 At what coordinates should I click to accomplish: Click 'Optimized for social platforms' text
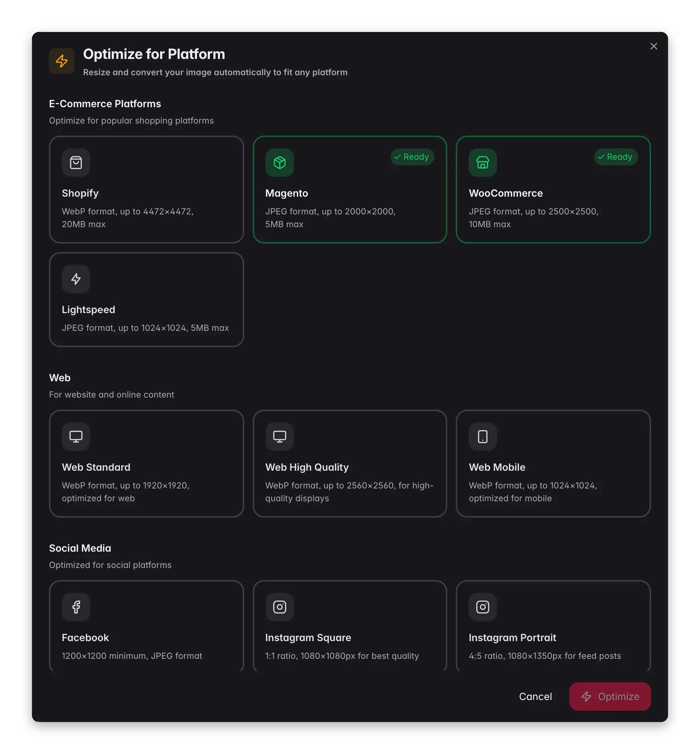pyautogui.click(x=110, y=565)
